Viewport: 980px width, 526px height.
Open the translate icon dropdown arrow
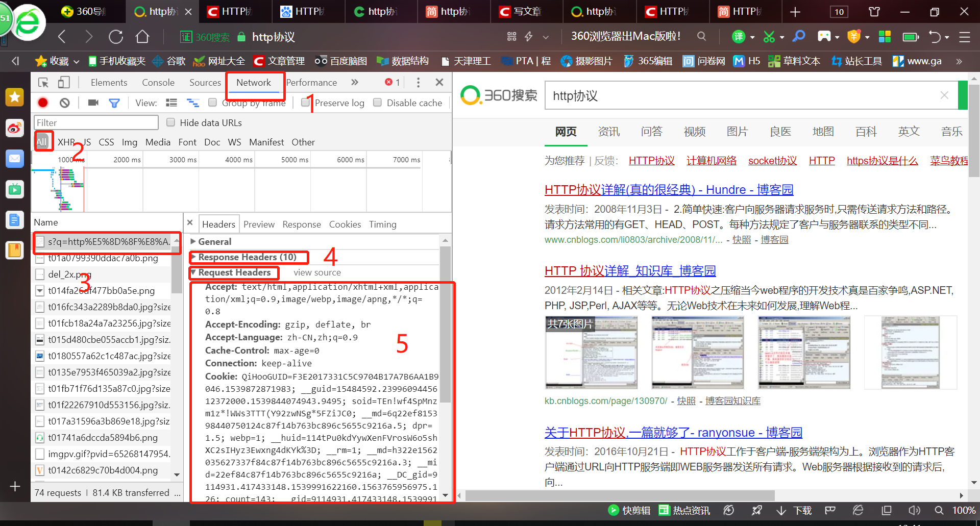[752, 37]
